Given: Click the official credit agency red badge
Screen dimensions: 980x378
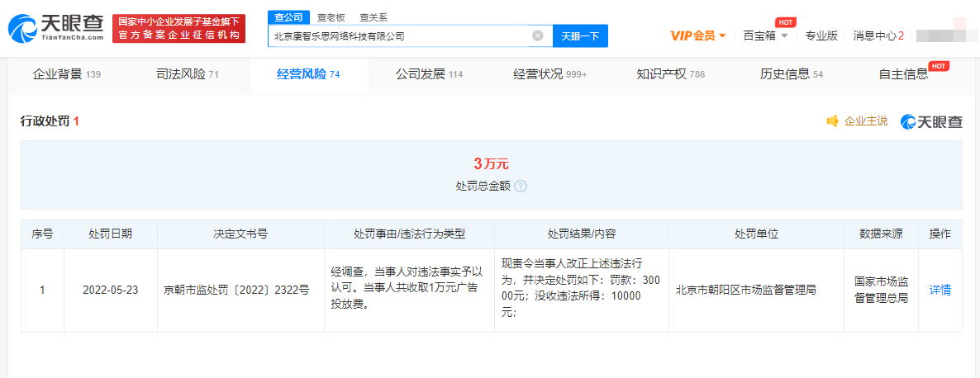Looking at the screenshot, I should click(x=178, y=29).
